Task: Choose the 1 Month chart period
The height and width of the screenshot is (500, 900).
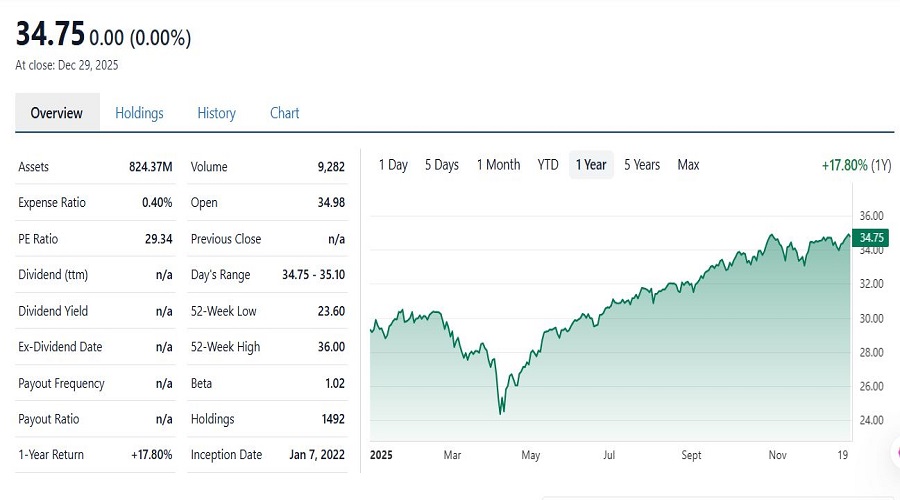Action: tap(498, 165)
